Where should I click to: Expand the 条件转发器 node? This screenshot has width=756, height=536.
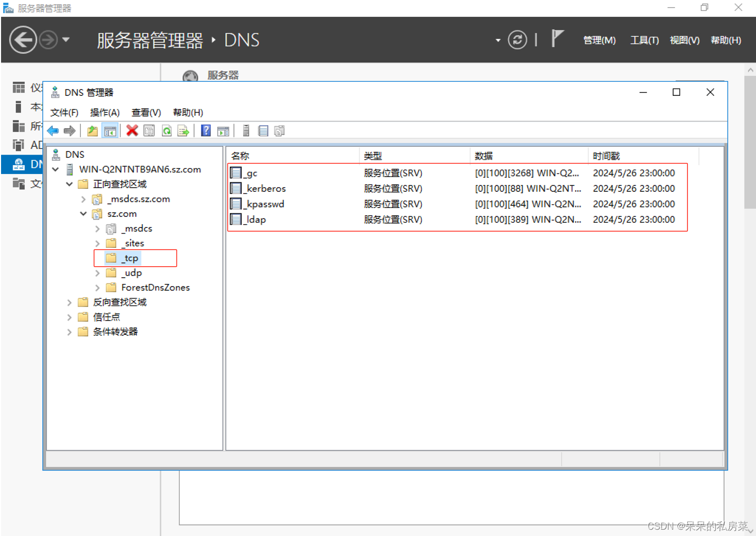69,332
